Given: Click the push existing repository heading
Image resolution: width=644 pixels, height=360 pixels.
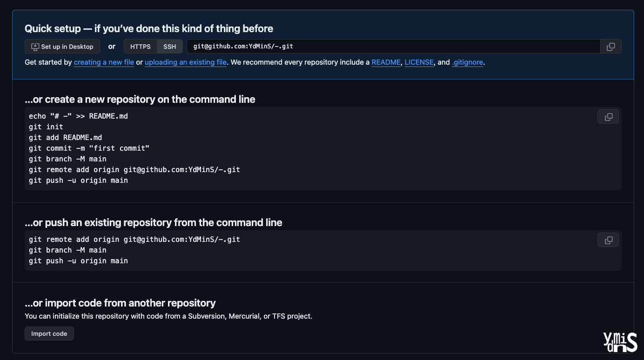Looking at the screenshot, I should point(154,222).
